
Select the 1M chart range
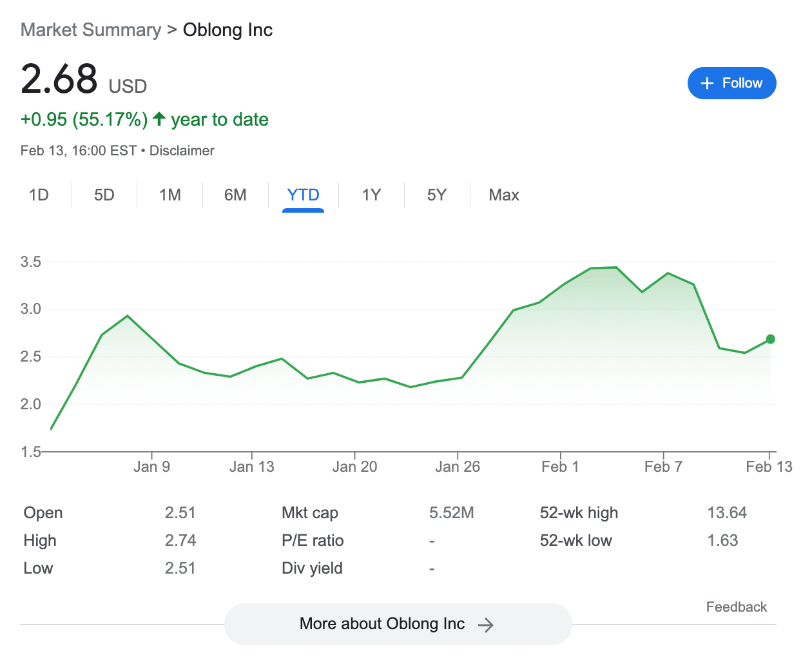tap(170, 195)
